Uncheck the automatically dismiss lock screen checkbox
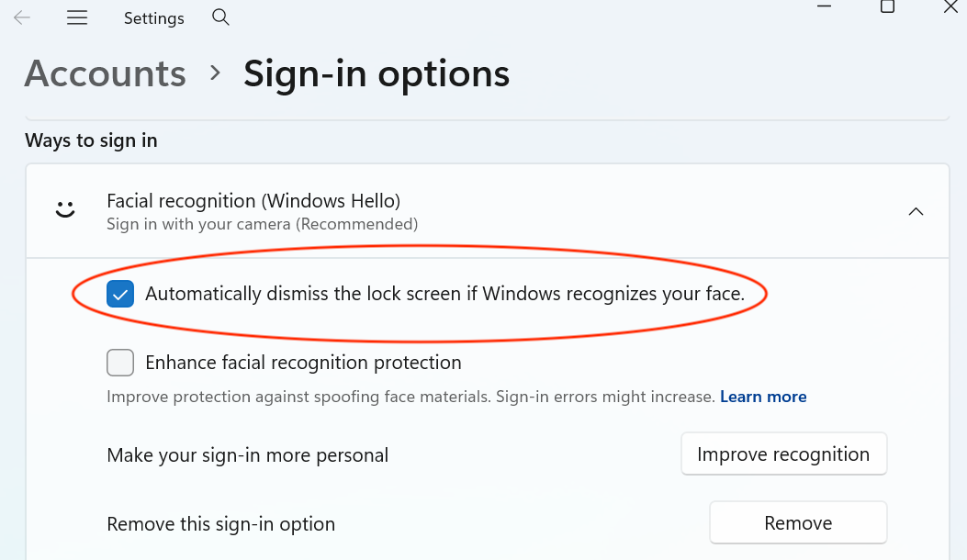 coord(120,294)
